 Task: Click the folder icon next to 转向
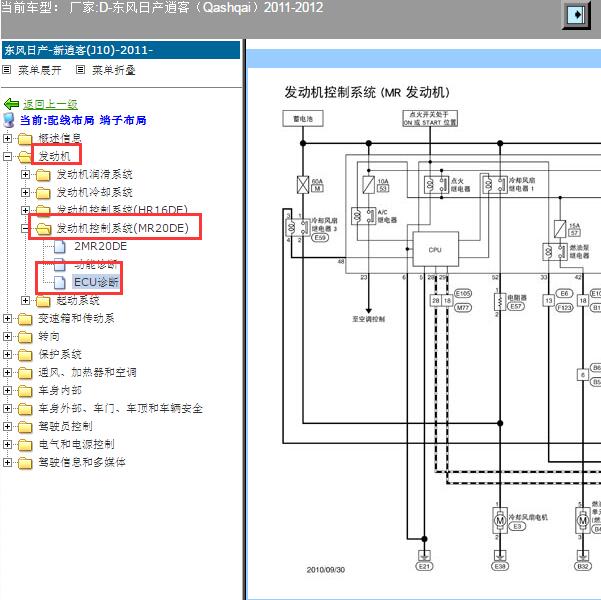point(25,337)
